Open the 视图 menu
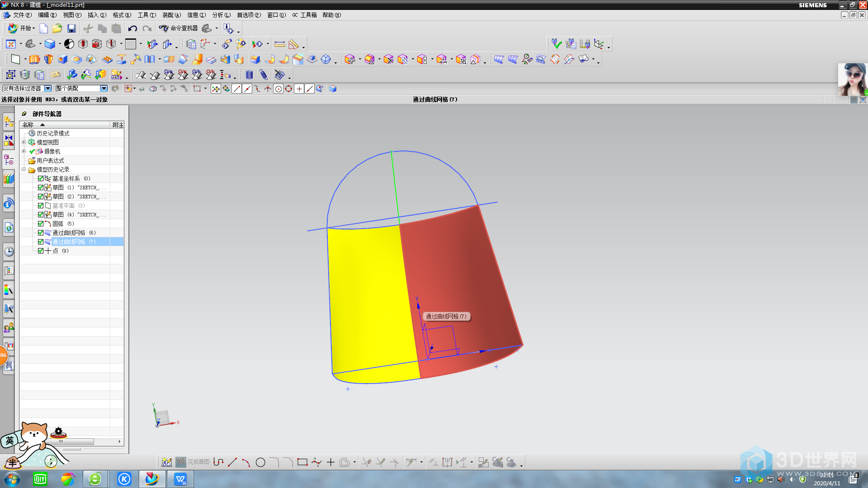The width and height of the screenshot is (868, 488). 72,15
